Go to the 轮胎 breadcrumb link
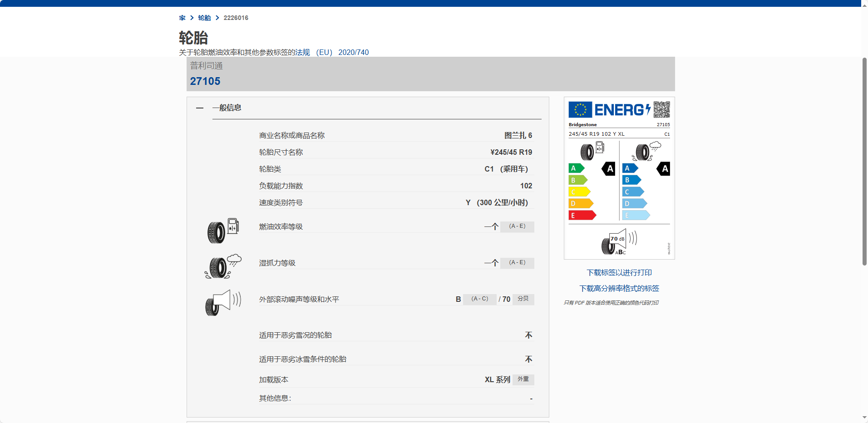Image resolution: width=868 pixels, height=423 pixels. pos(204,18)
